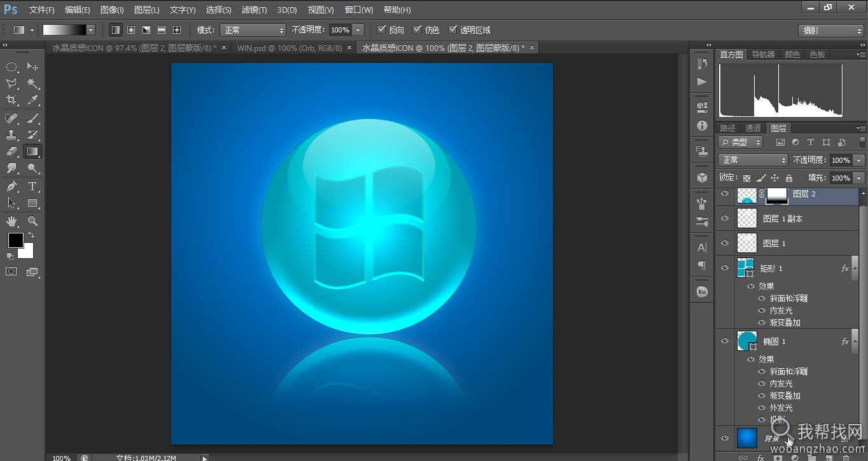The height and width of the screenshot is (461, 868).
Task: Open the 图层(L) menu
Action: [147, 10]
